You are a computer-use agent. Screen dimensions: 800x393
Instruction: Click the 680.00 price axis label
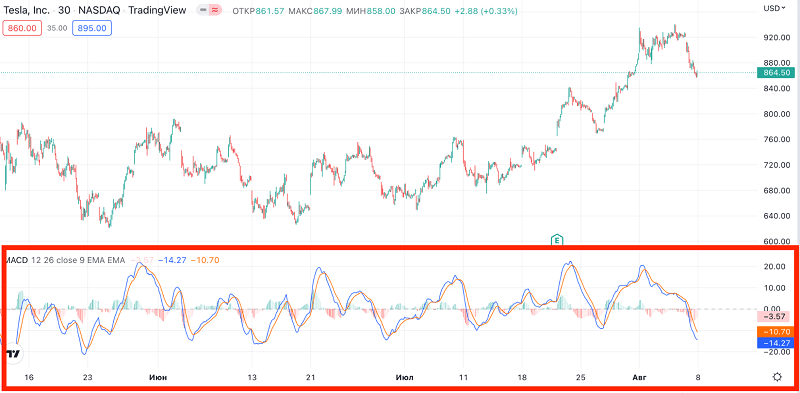tap(777, 190)
